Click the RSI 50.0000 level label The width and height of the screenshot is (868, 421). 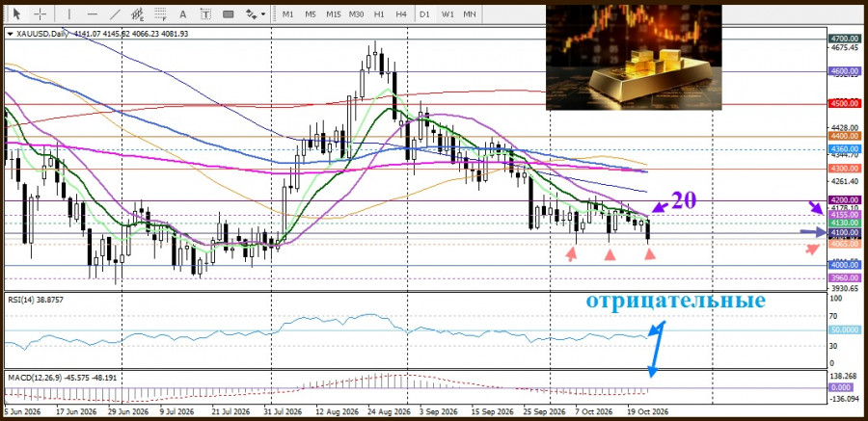[844, 329]
